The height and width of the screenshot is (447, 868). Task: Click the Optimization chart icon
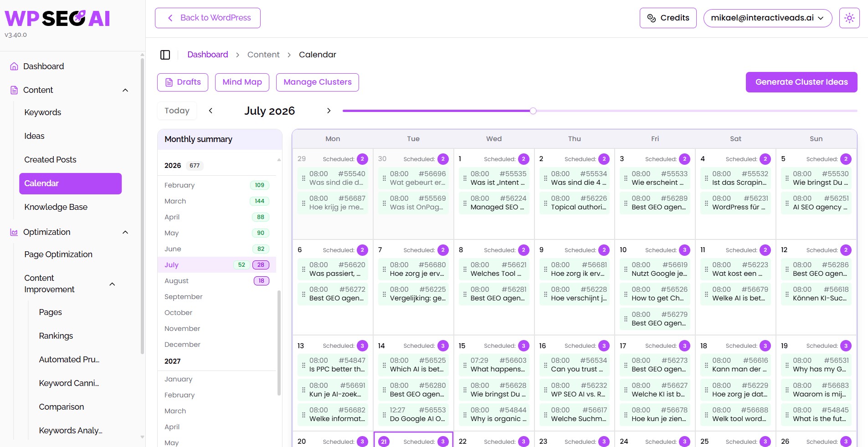(x=14, y=232)
